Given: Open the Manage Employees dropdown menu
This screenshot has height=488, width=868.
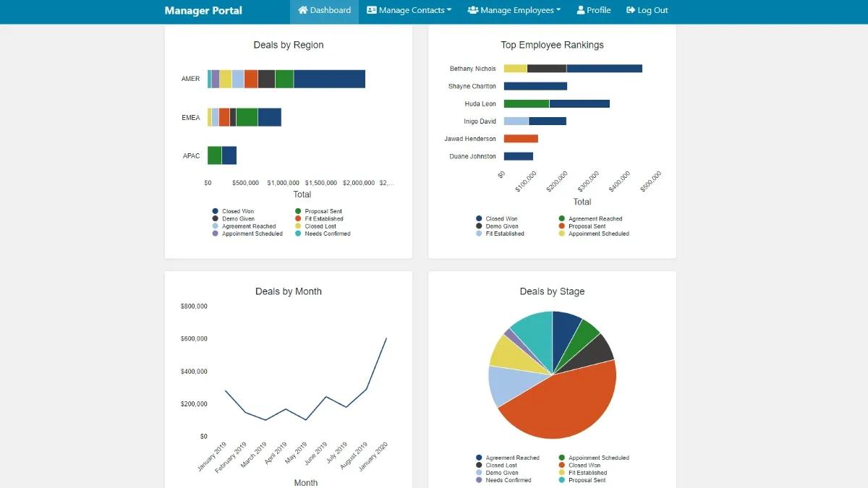Looking at the screenshot, I should click(514, 10).
